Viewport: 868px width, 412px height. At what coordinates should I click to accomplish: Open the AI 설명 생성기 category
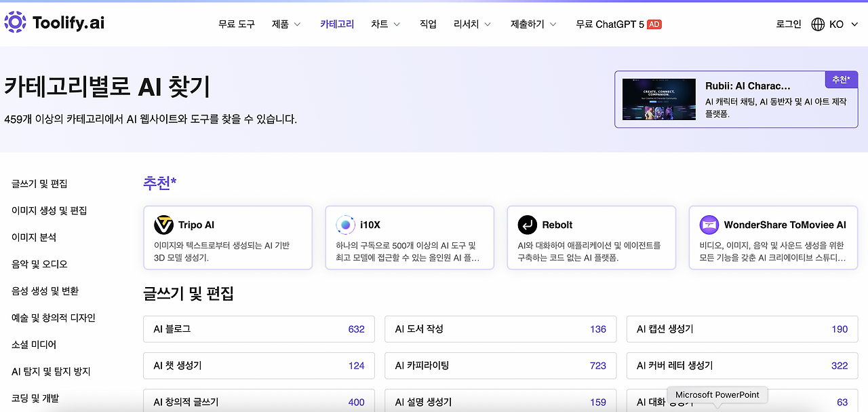501,402
